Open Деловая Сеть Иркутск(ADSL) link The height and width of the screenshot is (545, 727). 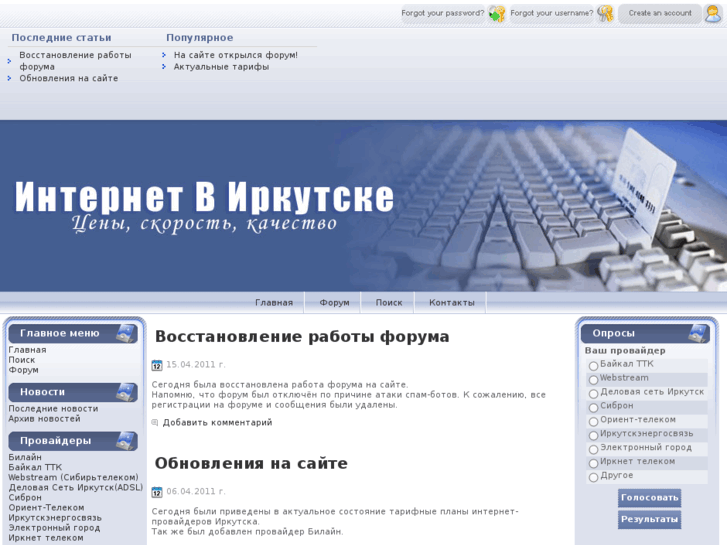(76, 487)
